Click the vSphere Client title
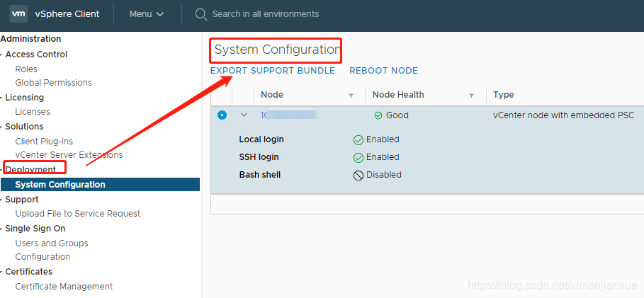 tap(67, 14)
